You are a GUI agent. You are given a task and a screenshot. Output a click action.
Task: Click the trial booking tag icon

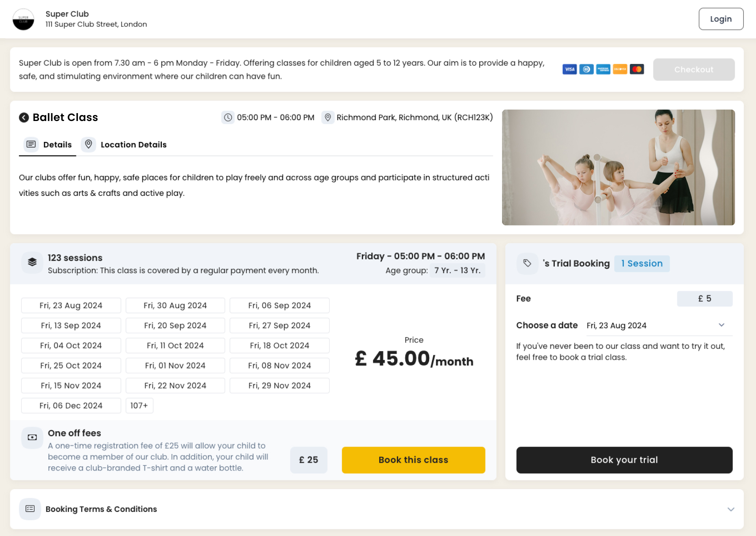(x=527, y=263)
